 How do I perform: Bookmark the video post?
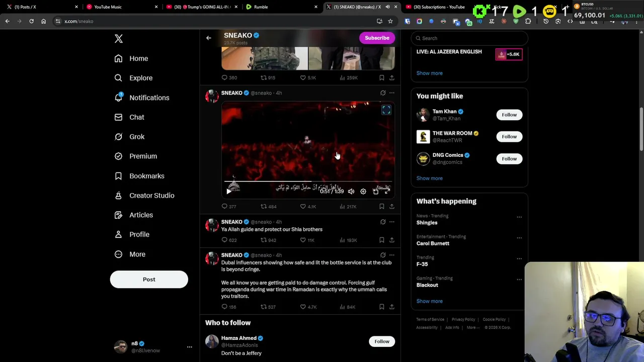tap(382, 207)
